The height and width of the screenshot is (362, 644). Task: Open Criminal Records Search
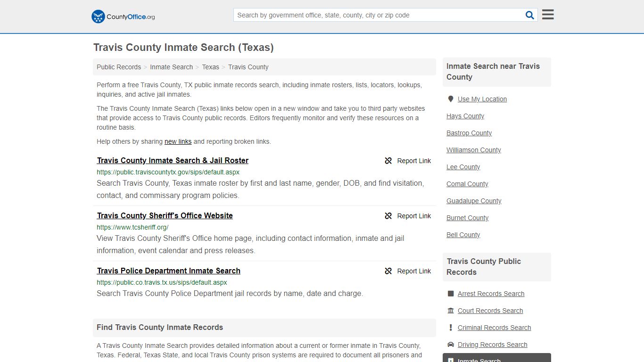(494, 328)
